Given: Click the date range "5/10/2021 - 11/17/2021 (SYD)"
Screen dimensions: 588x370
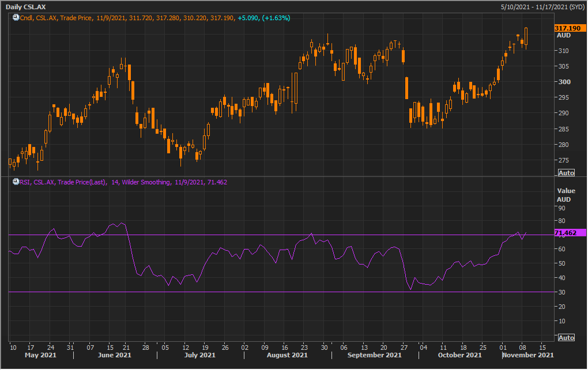Looking at the screenshot, I should [x=542, y=7].
